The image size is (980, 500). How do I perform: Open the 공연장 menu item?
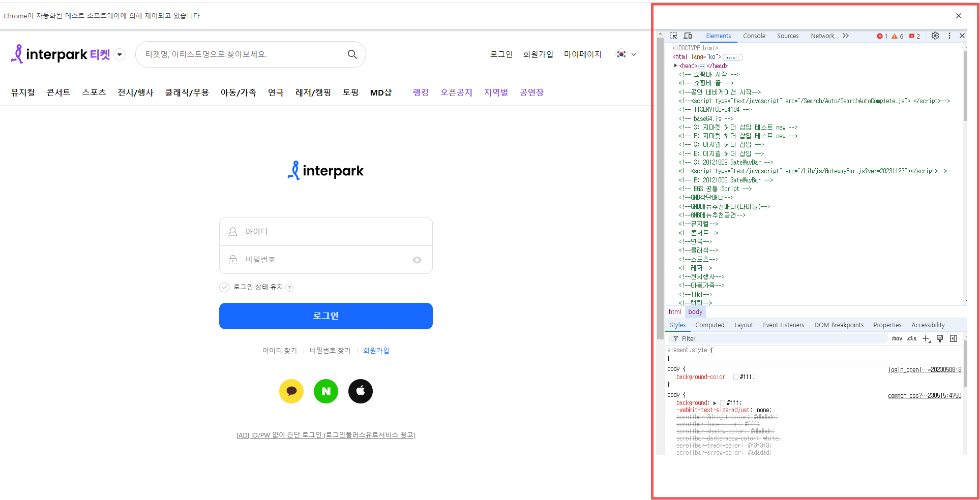(x=532, y=92)
